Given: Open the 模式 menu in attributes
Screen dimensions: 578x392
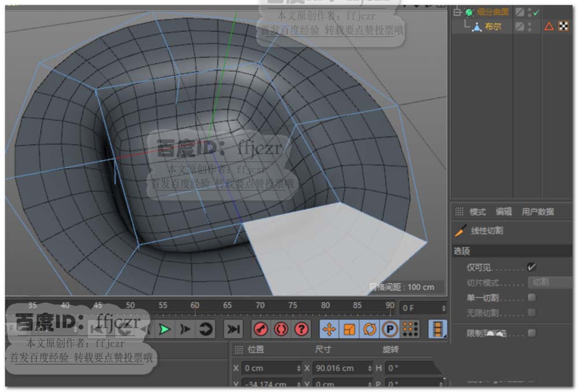Looking at the screenshot, I should tap(477, 212).
